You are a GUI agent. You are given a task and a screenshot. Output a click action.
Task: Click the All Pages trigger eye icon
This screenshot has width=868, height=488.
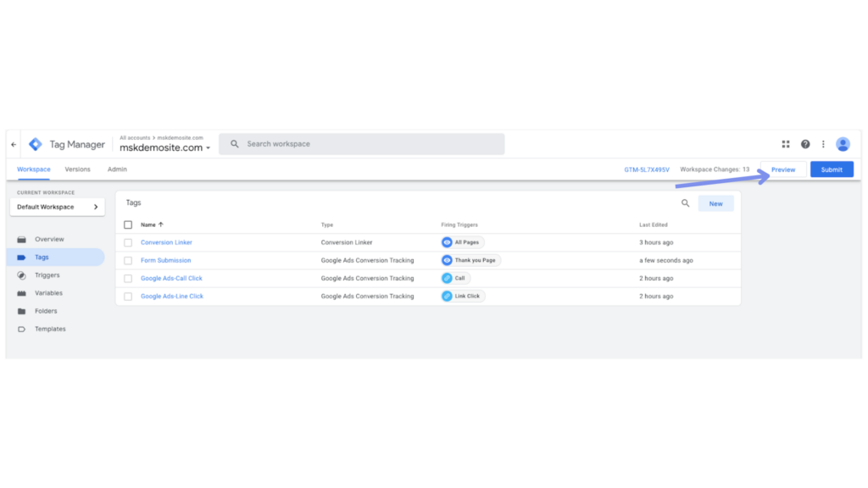click(447, 242)
